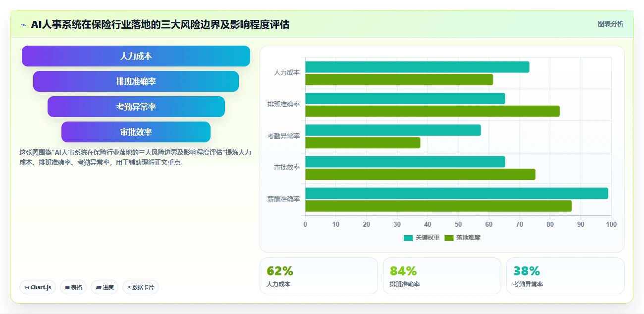Click the green 考勤异常率 bar
Viewport: 644px width, 314px height.
[363, 143]
